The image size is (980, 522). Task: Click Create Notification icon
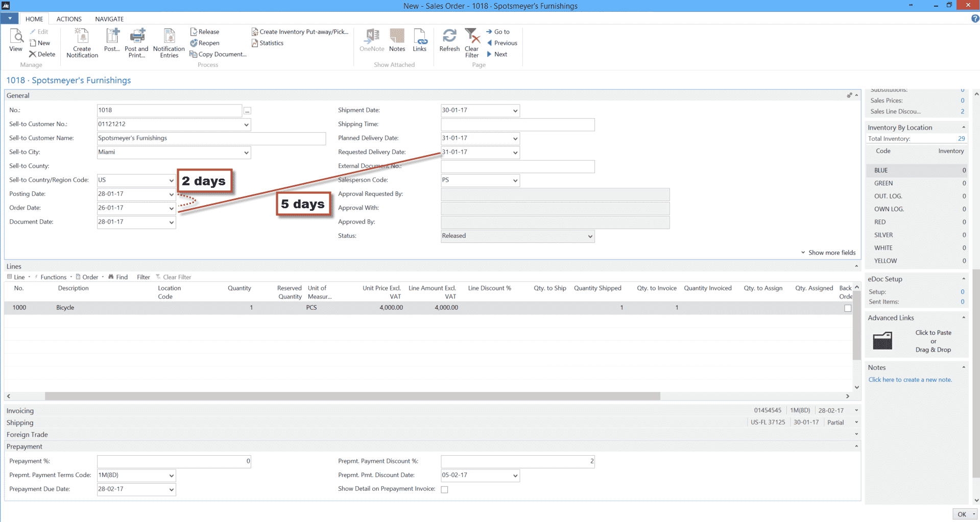coord(82,43)
